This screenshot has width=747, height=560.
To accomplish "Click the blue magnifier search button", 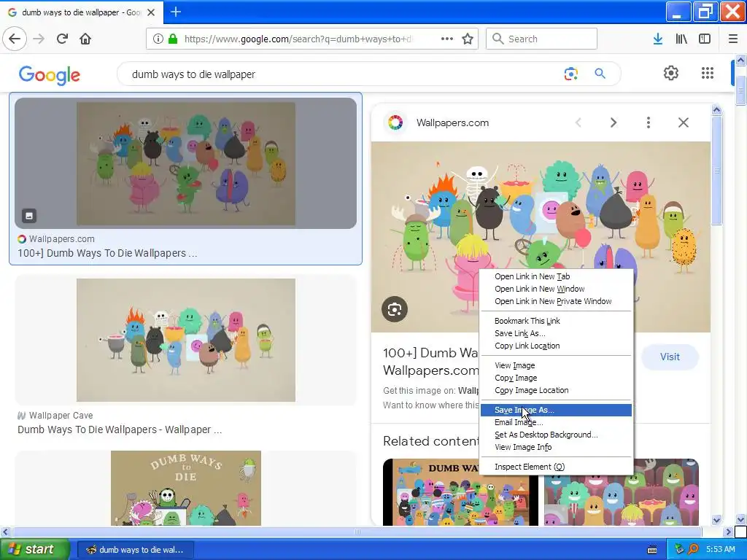I will (x=600, y=74).
